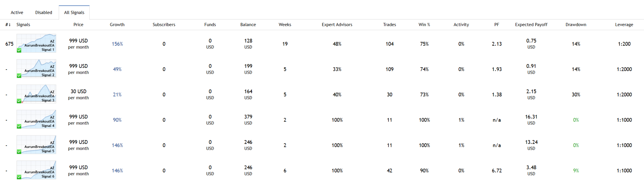Select the All Signals tab
Screen dimensions: 644x188
click(x=74, y=12)
